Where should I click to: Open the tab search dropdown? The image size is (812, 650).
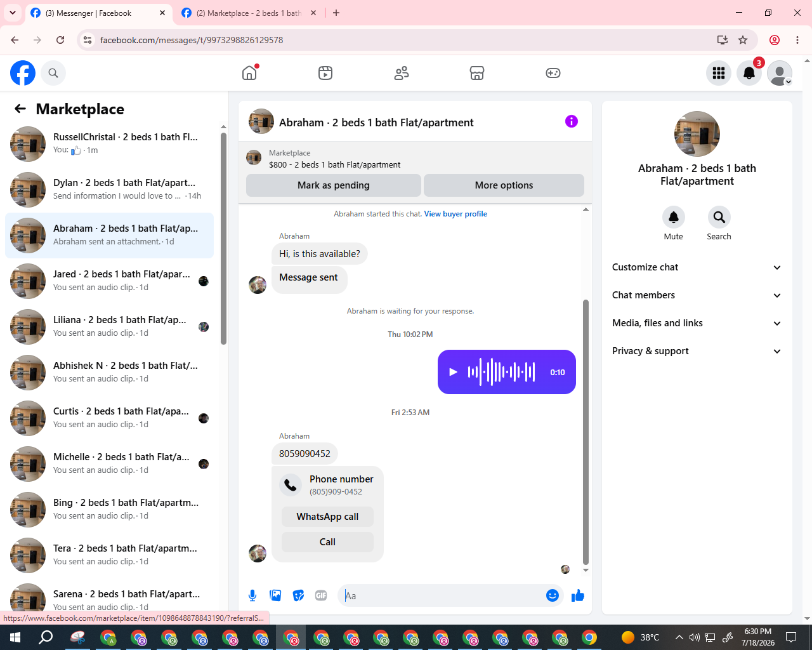pos(13,13)
